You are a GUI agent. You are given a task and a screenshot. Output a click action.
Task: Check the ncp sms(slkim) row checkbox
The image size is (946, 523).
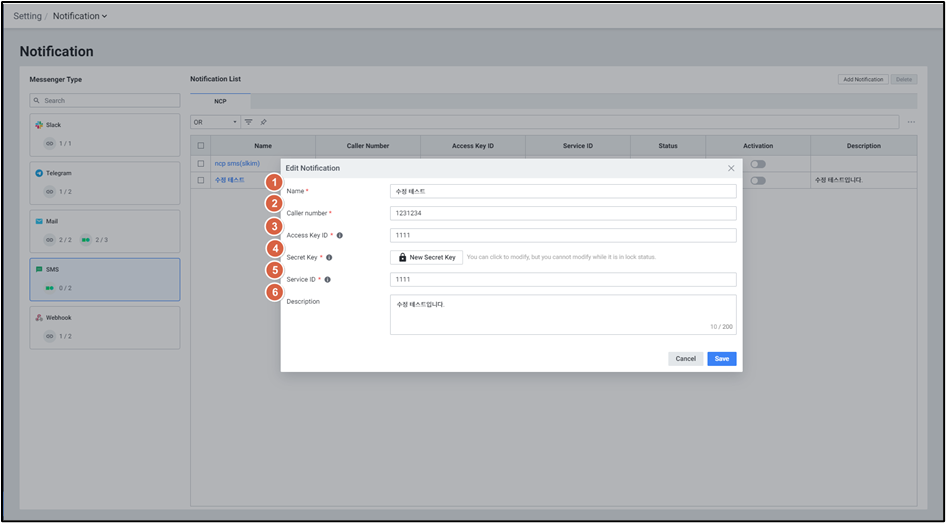point(201,164)
